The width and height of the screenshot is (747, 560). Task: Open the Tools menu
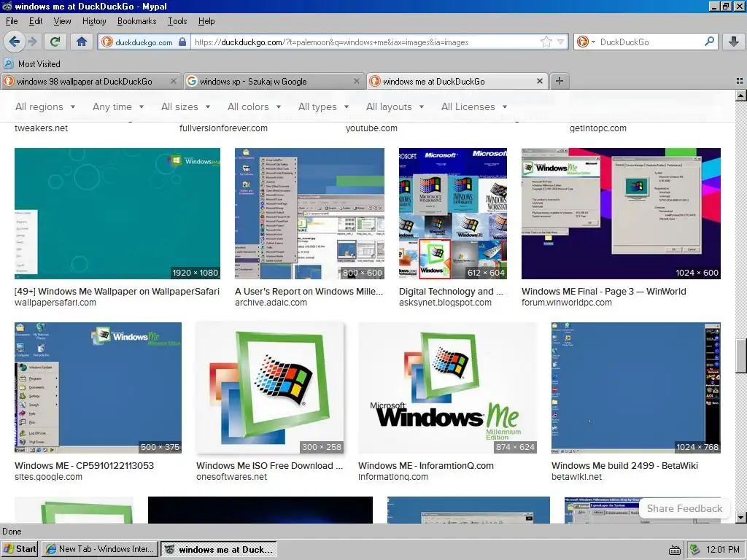tap(177, 21)
